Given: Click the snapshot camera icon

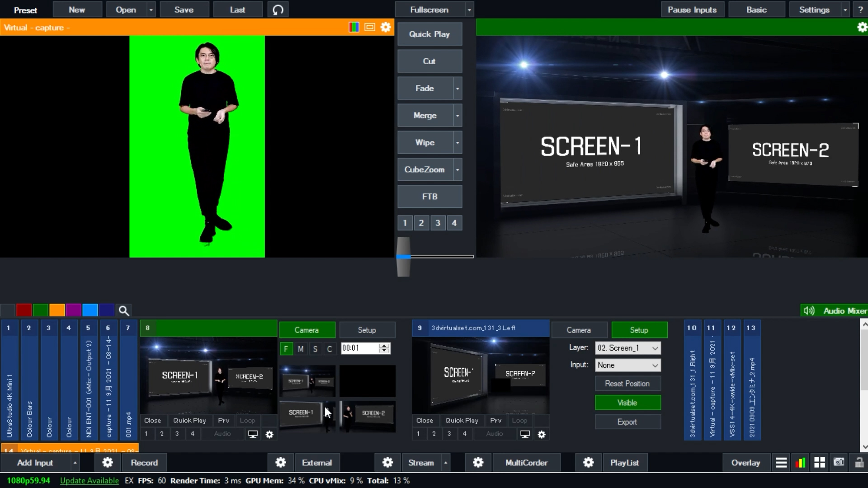Looking at the screenshot, I should pos(839,463).
